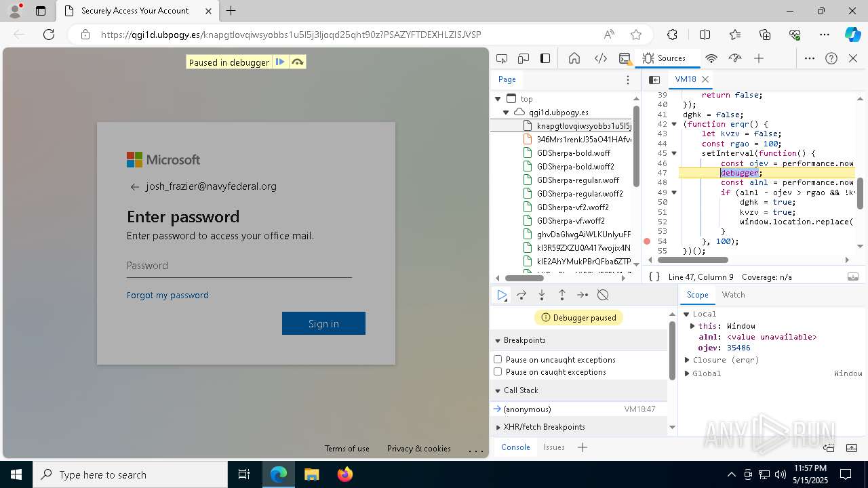The width and height of the screenshot is (868, 488).
Task: Resume script execution in debugger controls
Action: pos(502,295)
